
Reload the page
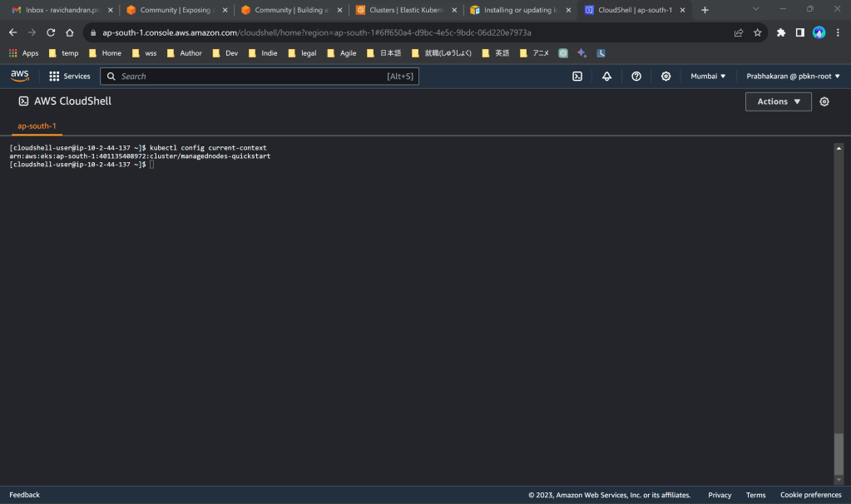click(x=51, y=32)
